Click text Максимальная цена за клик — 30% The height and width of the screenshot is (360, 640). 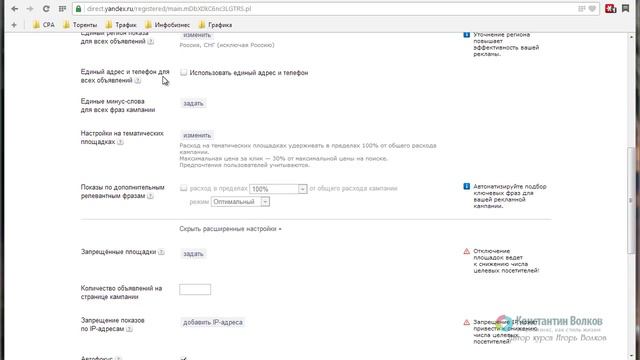232,158
